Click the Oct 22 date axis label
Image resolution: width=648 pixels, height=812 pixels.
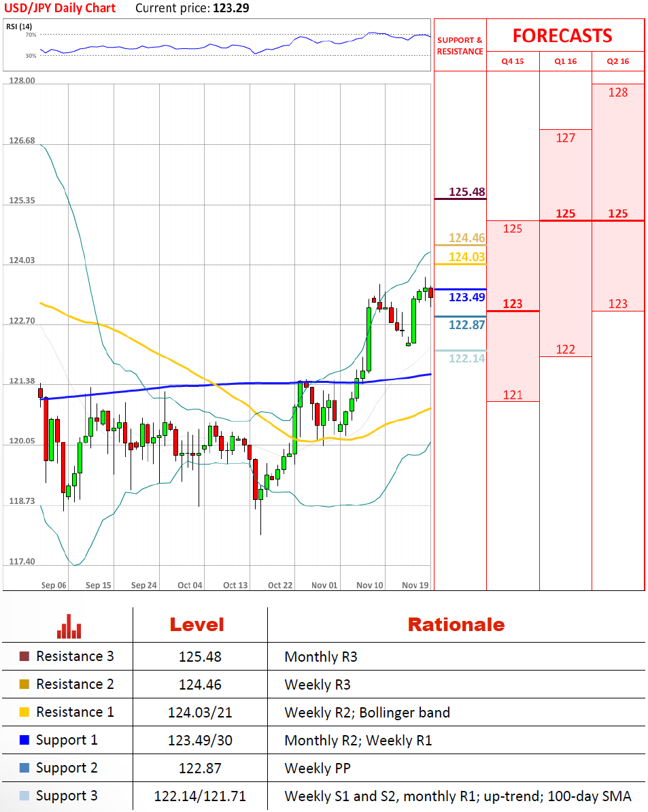(x=280, y=585)
